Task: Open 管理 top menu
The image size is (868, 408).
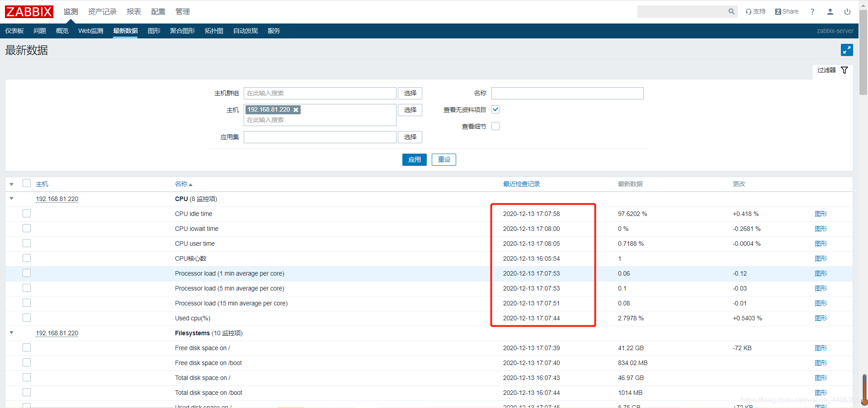Action: click(183, 12)
